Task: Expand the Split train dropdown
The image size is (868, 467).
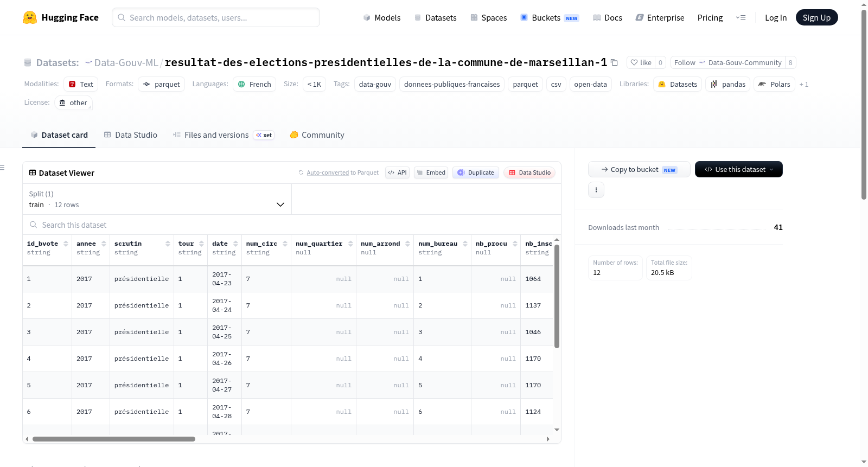Action: click(x=157, y=199)
